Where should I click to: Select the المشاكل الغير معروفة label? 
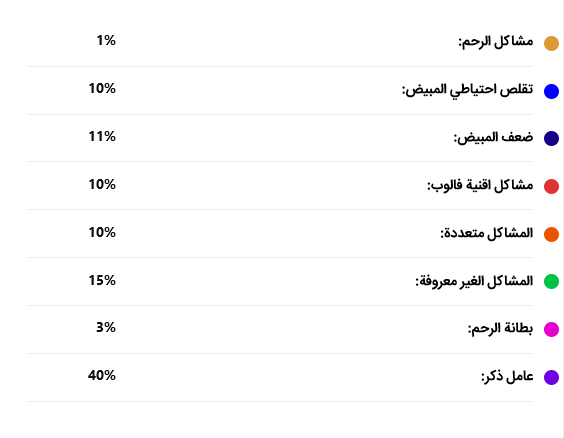tap(474, 281)
